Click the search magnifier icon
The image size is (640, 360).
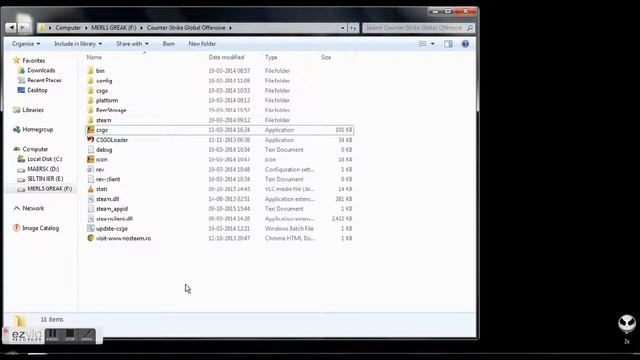[470, 28]
